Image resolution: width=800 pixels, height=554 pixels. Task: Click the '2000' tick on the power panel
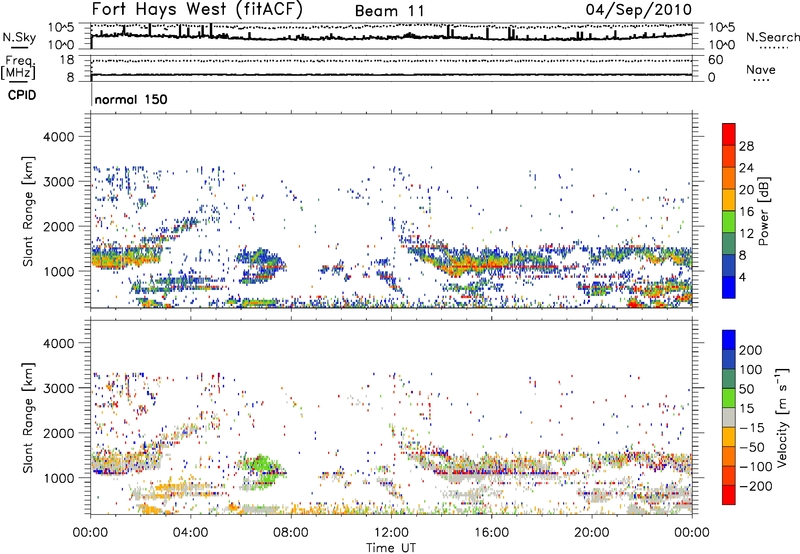coord(58,226)
